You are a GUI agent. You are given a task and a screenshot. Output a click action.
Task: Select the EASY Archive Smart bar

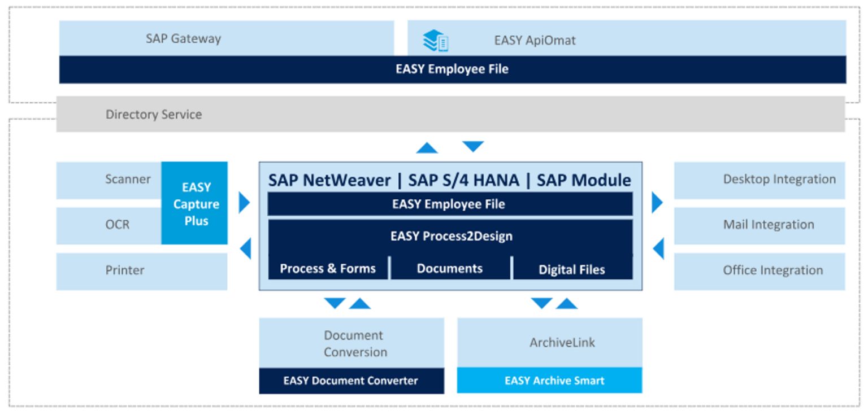pyautogui.click(x=549, y=381)
